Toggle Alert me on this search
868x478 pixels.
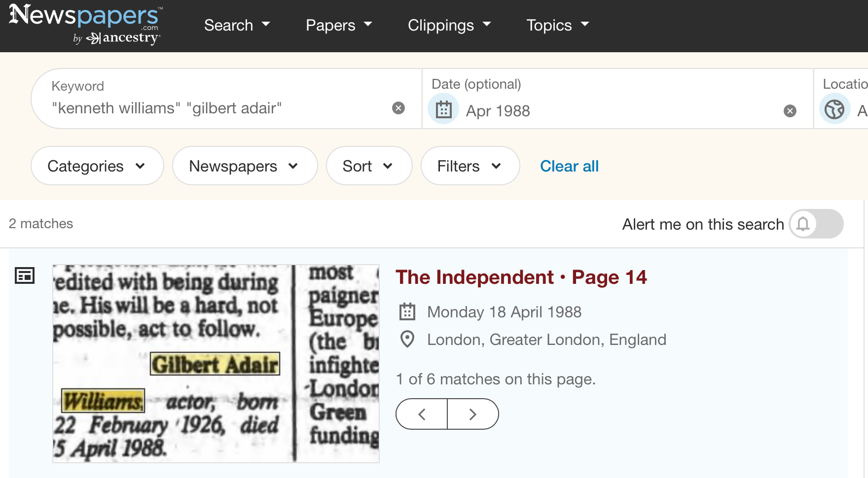(816, 224)
